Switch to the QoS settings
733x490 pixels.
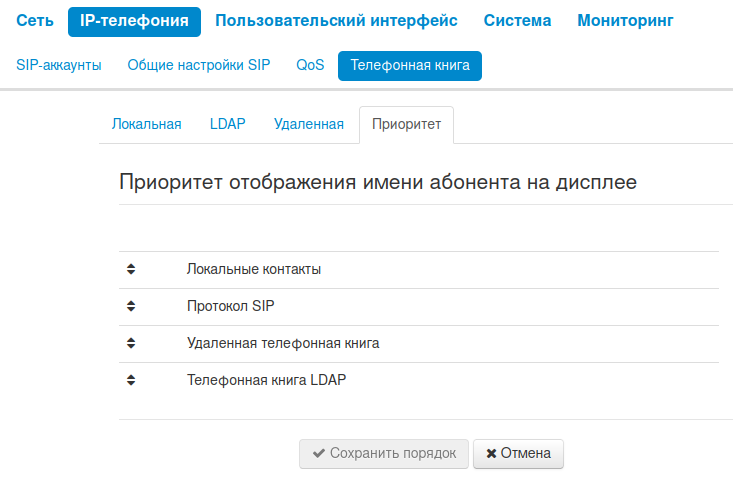(x=310, y=65)
